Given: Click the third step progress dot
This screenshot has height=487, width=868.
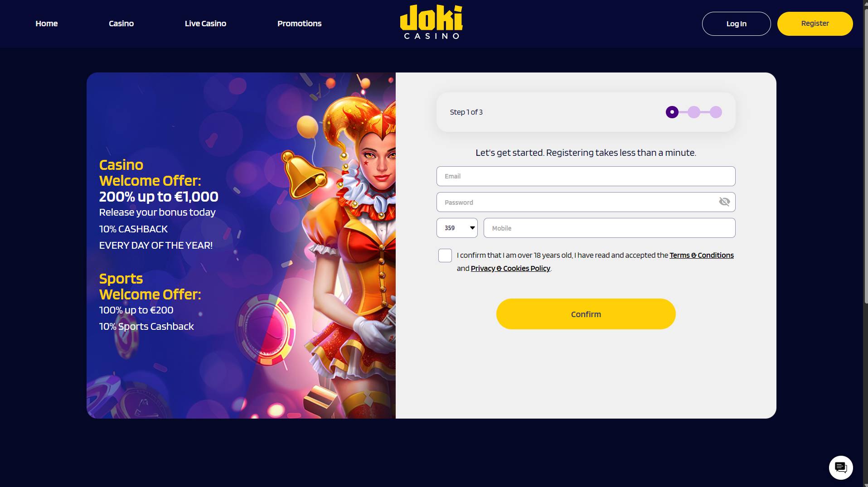Looking at the screenshot, I should click(x=716, y=112).
